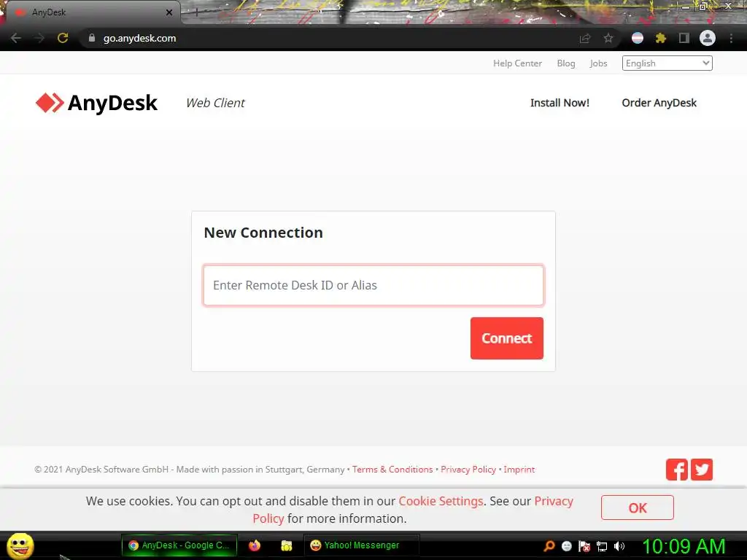Open AnyDesk's Facebook page icon
Screen dimensions: 747x560
(677, 470)
